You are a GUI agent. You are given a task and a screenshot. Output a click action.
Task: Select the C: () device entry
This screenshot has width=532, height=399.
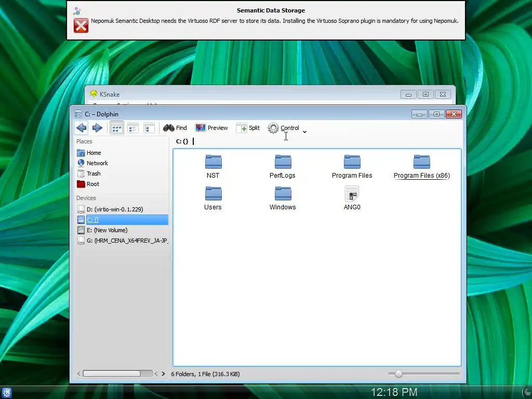click(x=122, y=220)
